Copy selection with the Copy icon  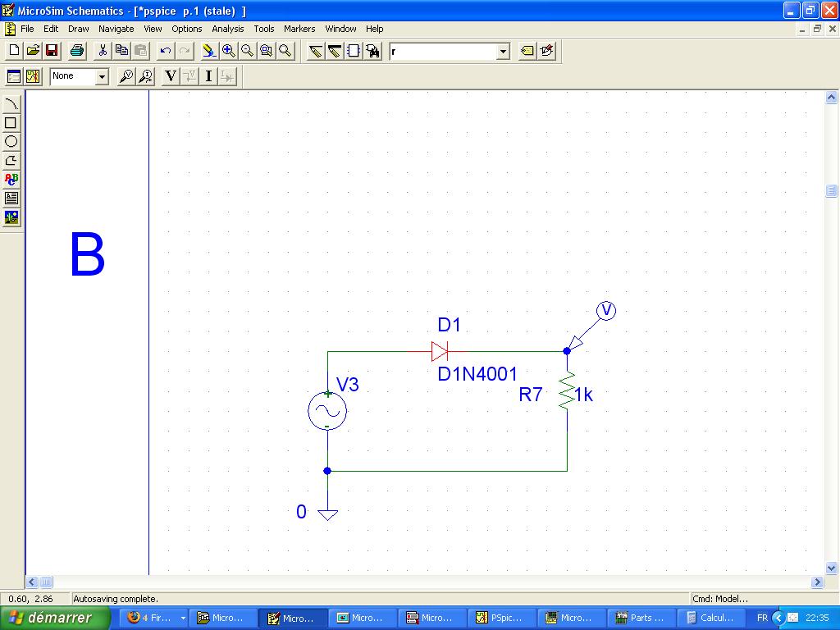(121, 51)
